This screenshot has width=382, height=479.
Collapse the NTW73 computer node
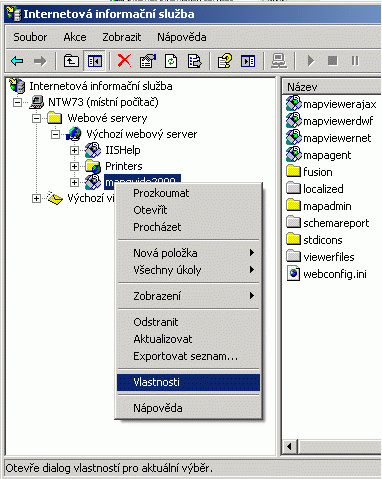[x=17, y=102]
